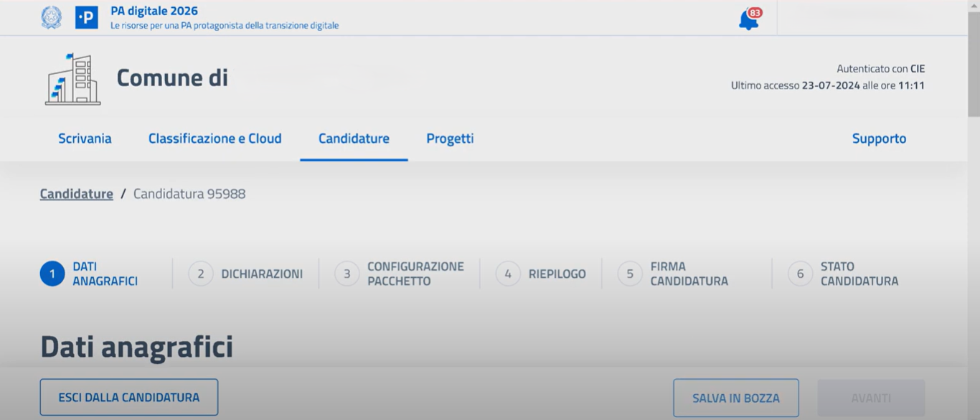Select step 5 circle Firma Candidatura
The width and height of the screenshot is (980, 420).
click(630, 274)
